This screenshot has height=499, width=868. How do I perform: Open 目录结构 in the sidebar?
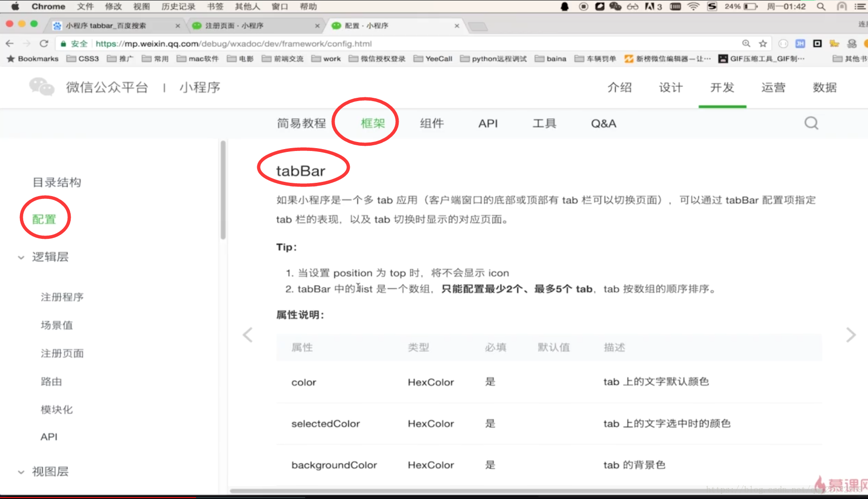pos(56,182)
